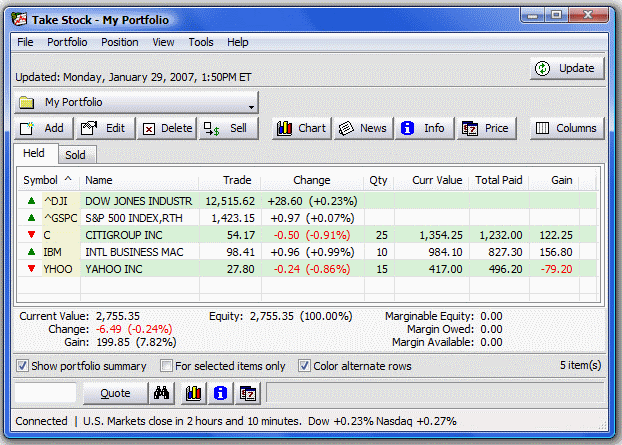Viewport: 622px width, 445px height.
Task: Uncheck Show portfolio summary
Action: (x=24, y=366)
